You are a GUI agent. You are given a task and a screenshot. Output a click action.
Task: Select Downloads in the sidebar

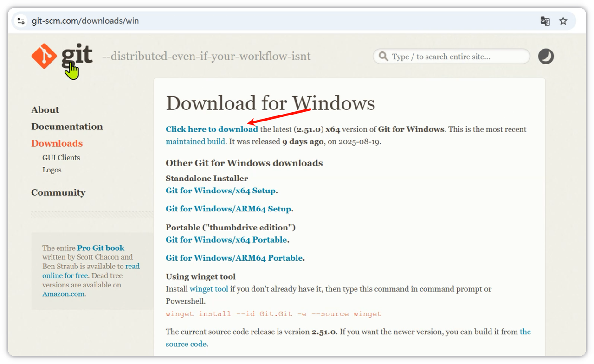click(57, 143)
